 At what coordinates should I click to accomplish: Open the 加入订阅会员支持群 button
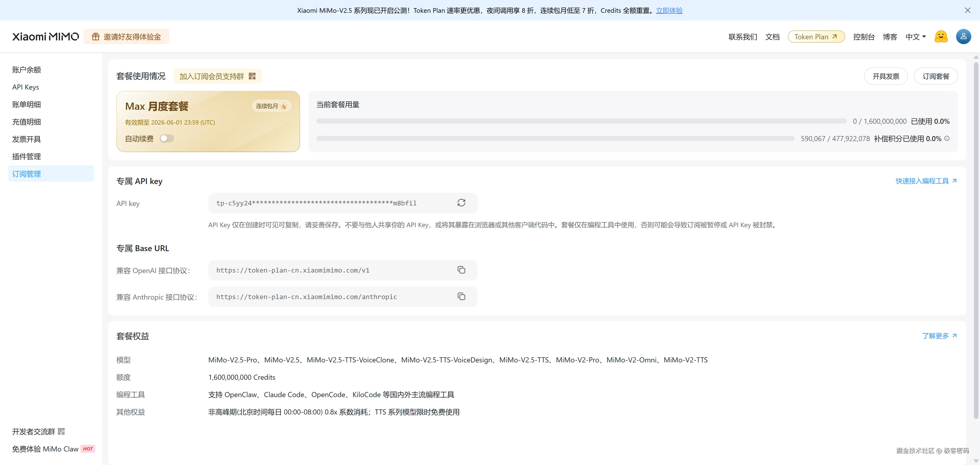[x=218, y=76]
